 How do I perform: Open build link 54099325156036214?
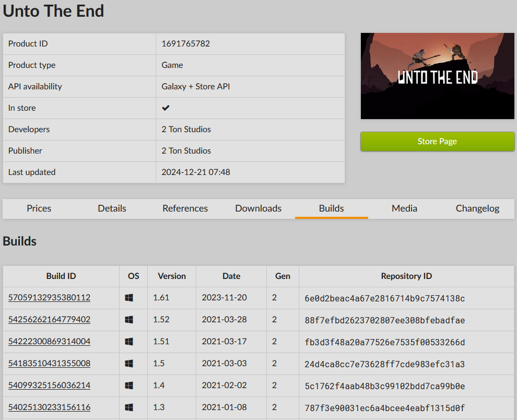pyautogui.click(x=49, y=386)
